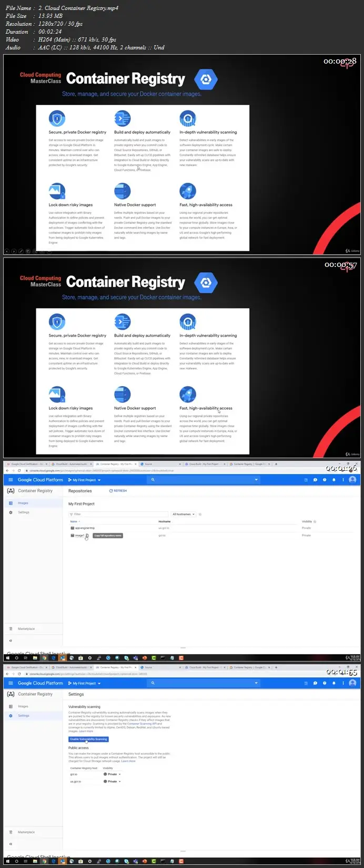Image resolution: width=364 pixels, height=868 pixels.
Task: Click the Hostname column header
Action: (165, 521)
